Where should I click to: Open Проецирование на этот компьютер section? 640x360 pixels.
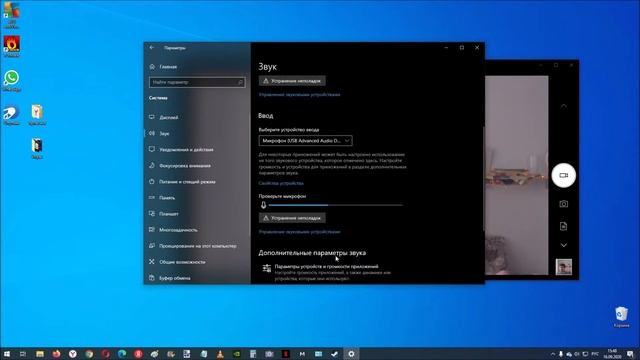pyautogui.click(x=193, y=246)
